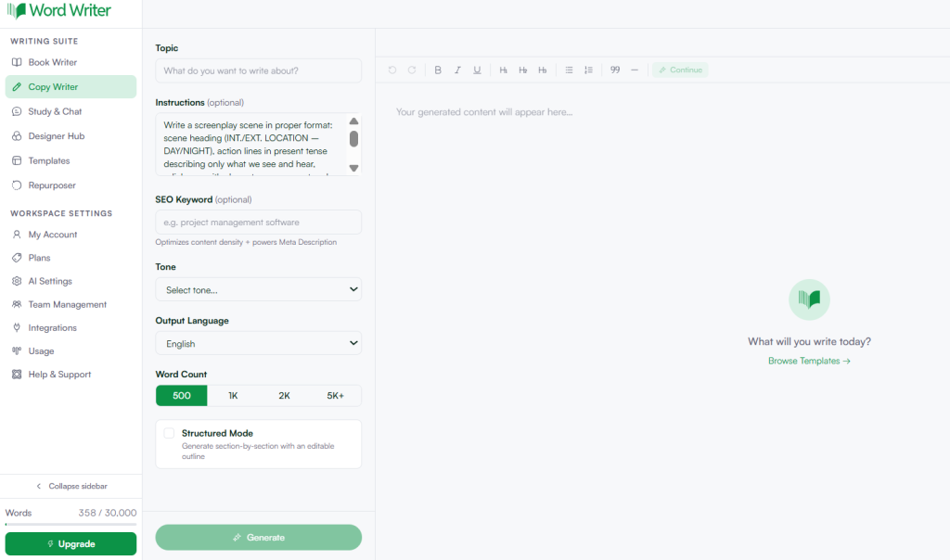The width and height of the screenshot is (950, 560).
Task: Collapse the sidebar with the chevron
Action: (39, 486)
